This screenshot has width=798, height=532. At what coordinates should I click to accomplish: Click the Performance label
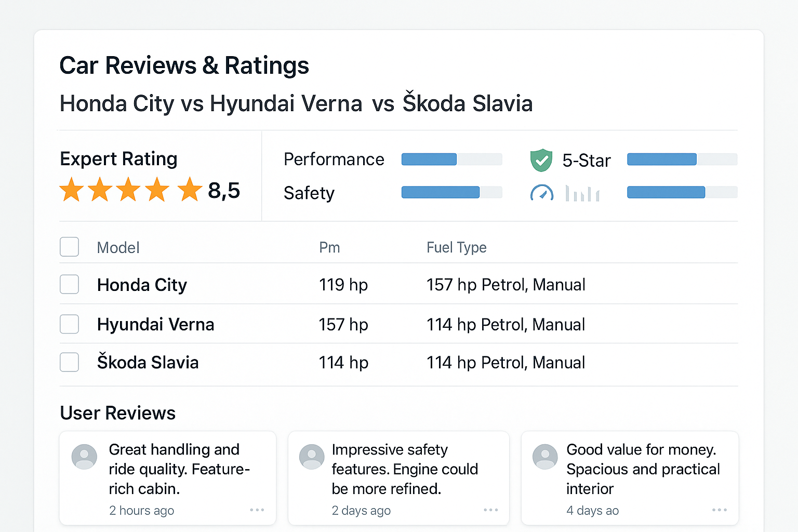334,159
